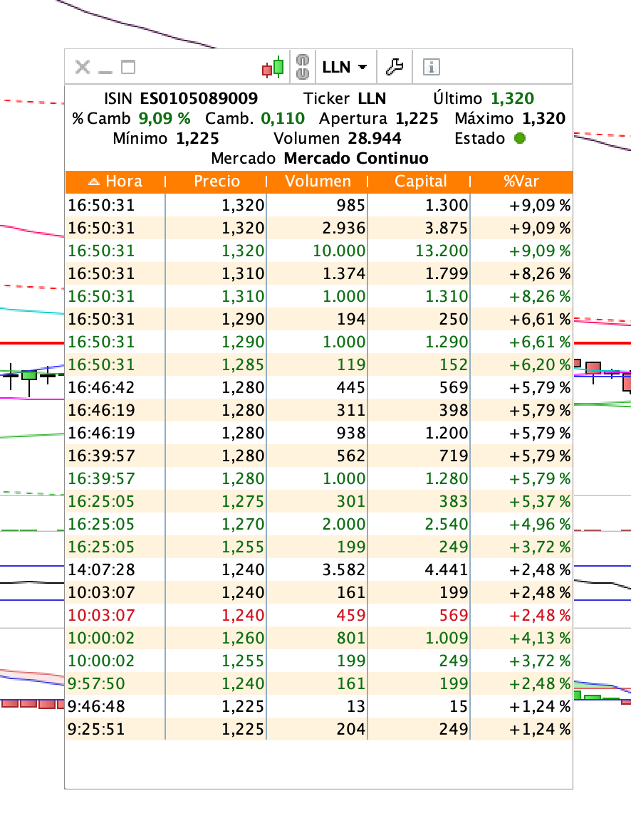Viewport: 631px width, 840px height.
Task: Click the green Estado status indicator
Action: [x=519, y=138]
